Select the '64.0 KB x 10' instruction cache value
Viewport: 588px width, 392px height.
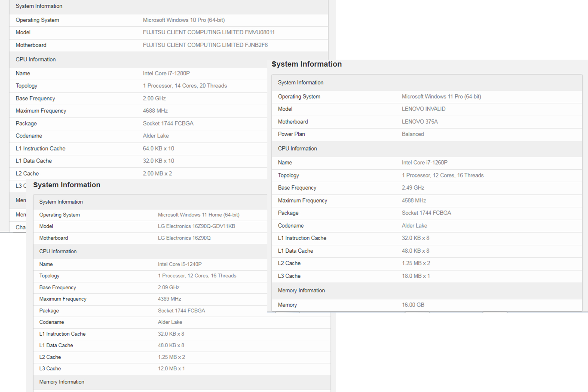pos(158,149)
